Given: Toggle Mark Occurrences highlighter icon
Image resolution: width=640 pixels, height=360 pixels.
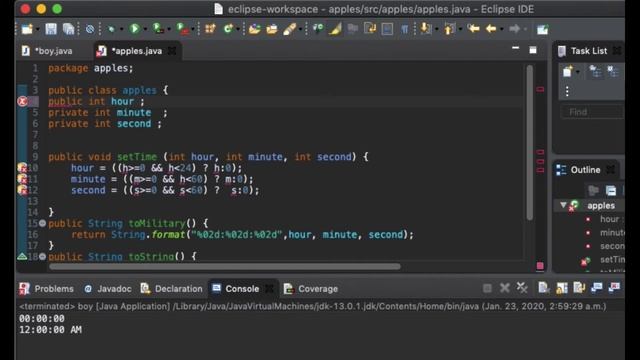Looking at the screenshot, I should click(x=336, y=29).
